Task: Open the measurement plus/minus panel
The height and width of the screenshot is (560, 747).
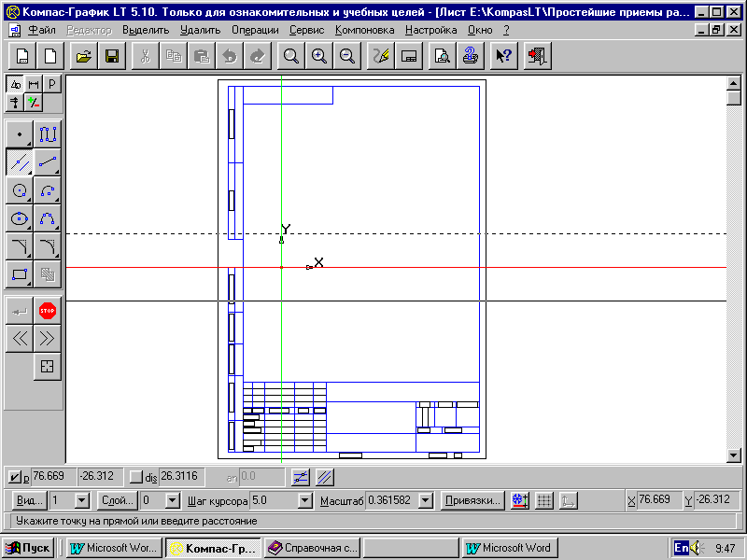Action: click(x=34, y=103)
